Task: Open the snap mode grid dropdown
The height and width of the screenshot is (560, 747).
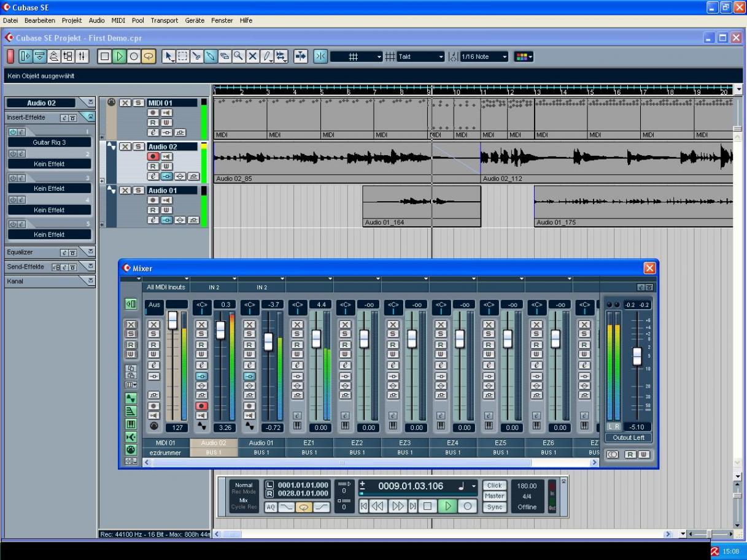Action: 357,56
